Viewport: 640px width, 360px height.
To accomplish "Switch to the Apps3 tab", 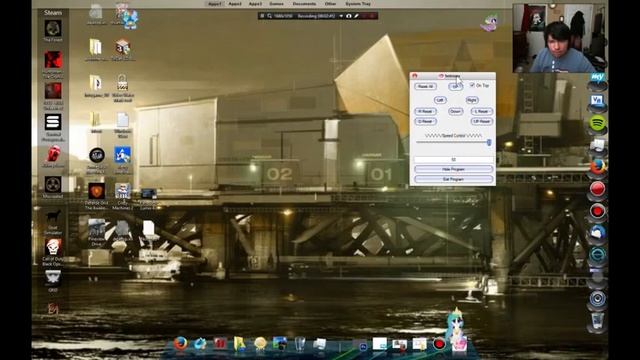I will pos(255,4).
